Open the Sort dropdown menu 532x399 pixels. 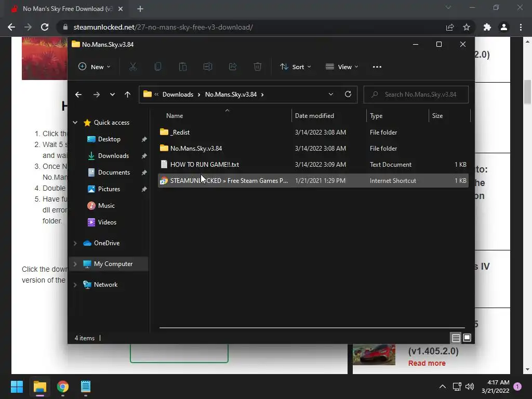click(x=295, y=67)
